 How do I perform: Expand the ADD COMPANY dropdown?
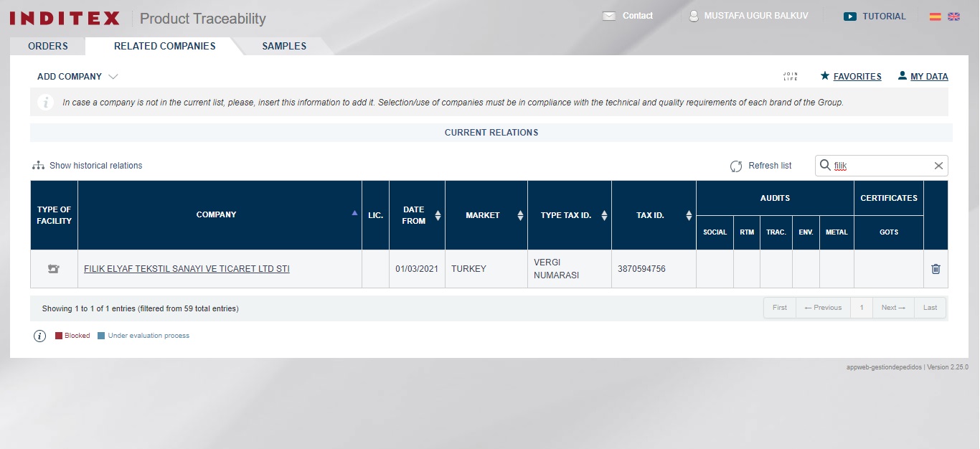point(77,77)
